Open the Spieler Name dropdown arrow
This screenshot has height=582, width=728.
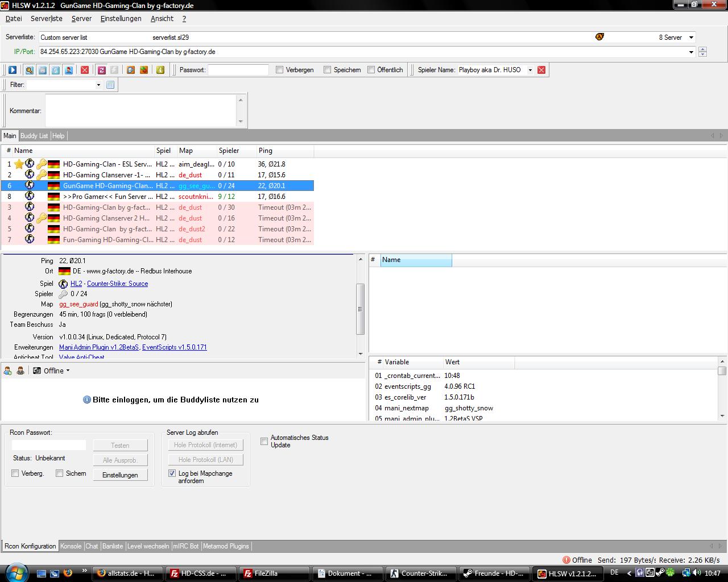coord(530,70)
